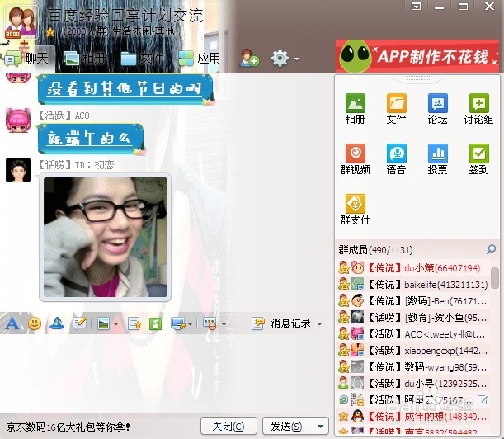Click ACO's pink avatar beside 就端午的么 message
504x439 pixels.
pyautogui.click(x=18, y=120)
